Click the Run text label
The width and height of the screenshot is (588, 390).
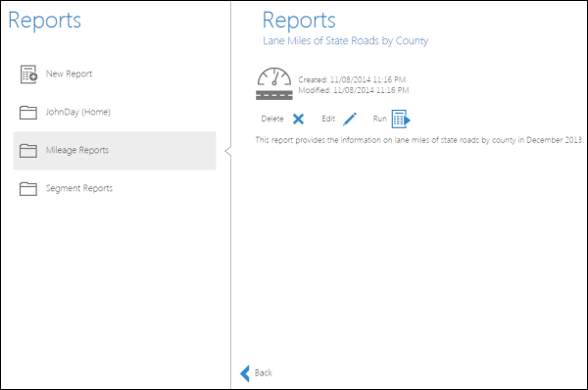(379, 119)
